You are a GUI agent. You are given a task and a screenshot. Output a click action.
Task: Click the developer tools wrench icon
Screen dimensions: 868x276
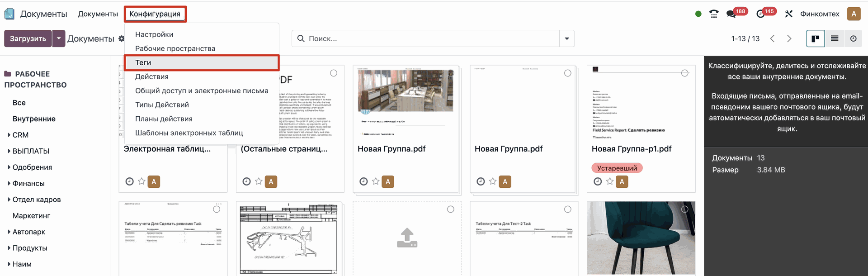tap(789, 14)
